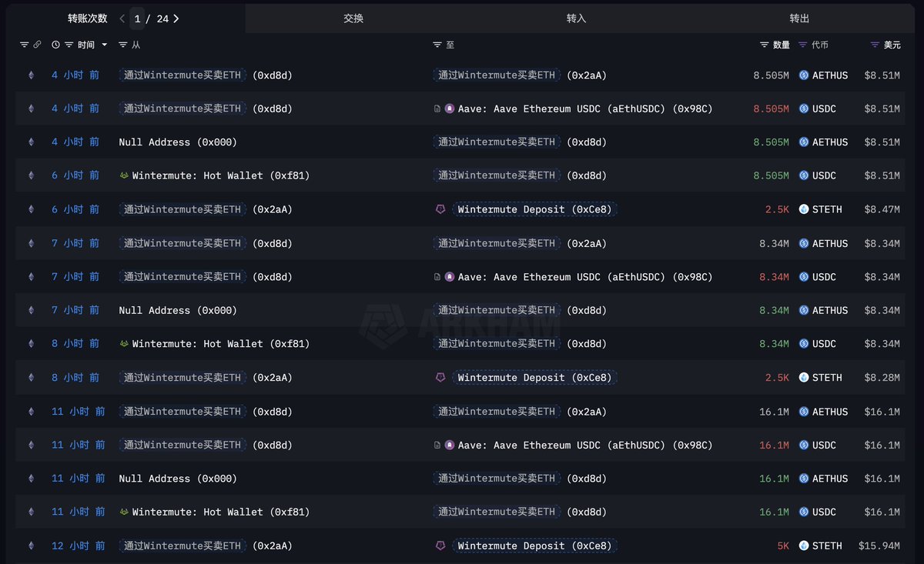Open the 从 (from) column filter
The width and height of the screenshot is (924, 564).
[123, 45]
